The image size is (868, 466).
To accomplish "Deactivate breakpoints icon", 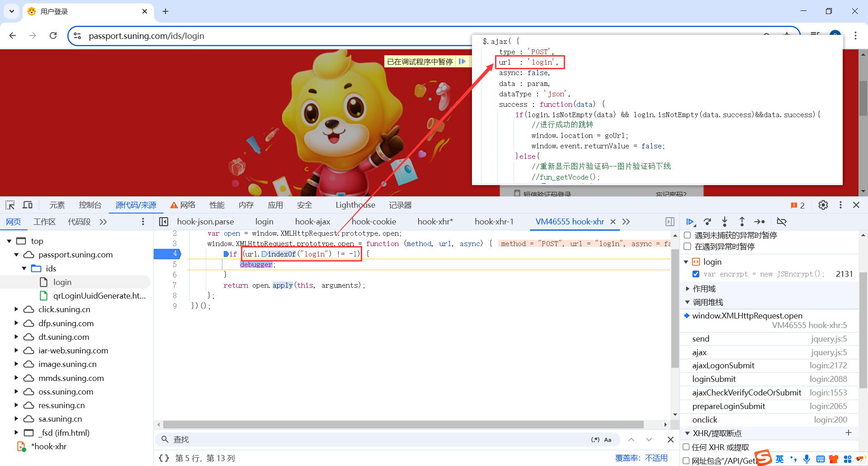I will 782,222.
